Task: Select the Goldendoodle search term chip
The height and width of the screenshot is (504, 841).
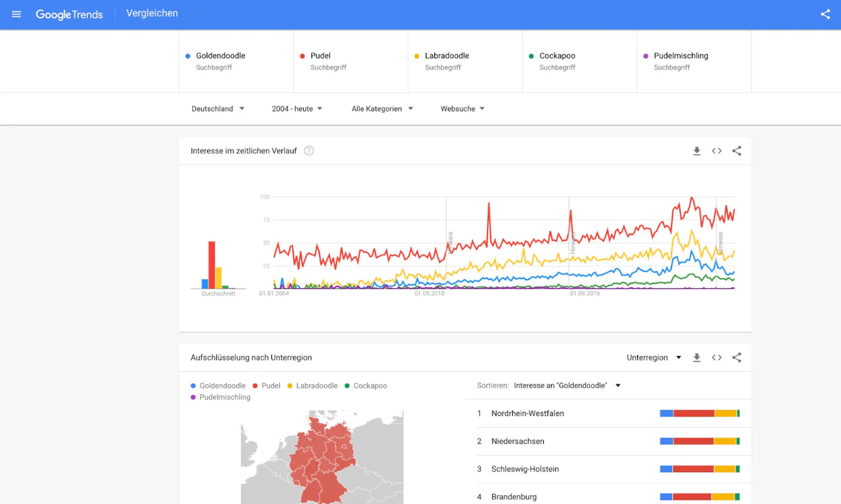Action: click(236, 61)
